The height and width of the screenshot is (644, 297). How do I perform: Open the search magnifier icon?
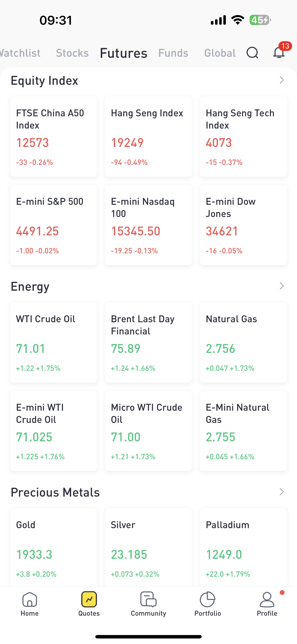tap(252, 53)
